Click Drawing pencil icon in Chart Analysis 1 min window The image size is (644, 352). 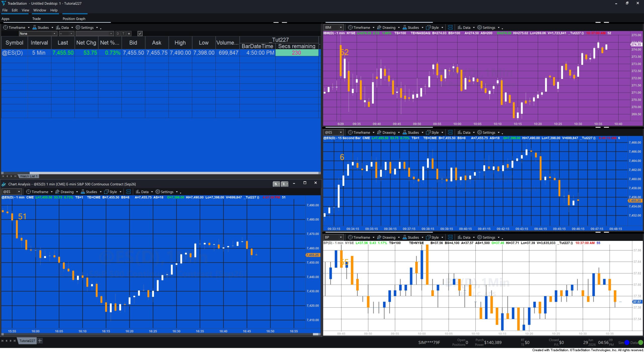(57, 192)
